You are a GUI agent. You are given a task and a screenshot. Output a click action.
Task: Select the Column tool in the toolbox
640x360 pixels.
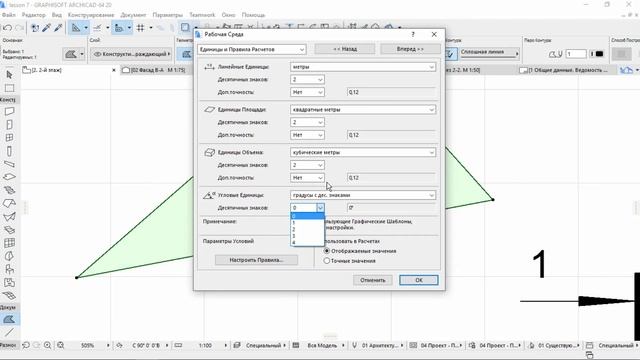click(x=9, y=151)
